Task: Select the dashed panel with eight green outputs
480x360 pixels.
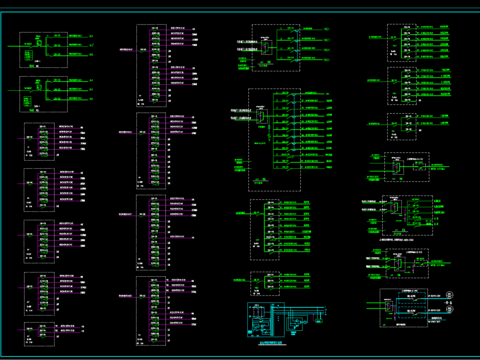Action: (x=265, y=230)
